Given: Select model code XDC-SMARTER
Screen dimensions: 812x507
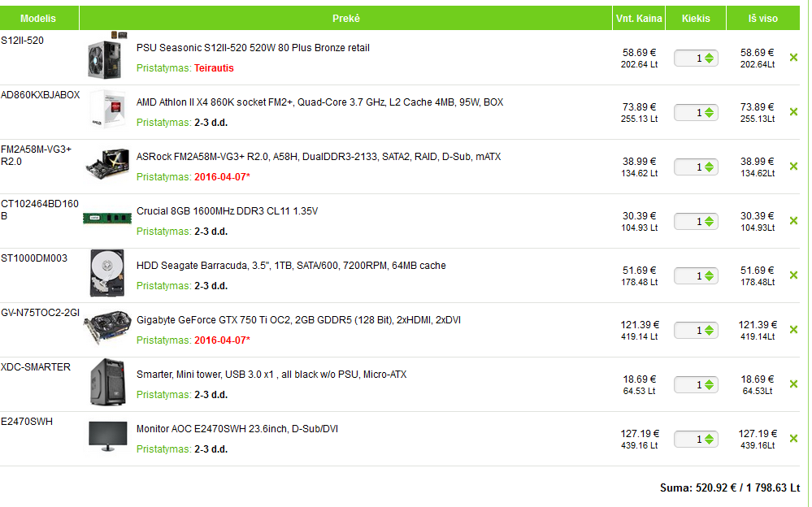Looking at the screenshot, I should [x=36, y=366].
